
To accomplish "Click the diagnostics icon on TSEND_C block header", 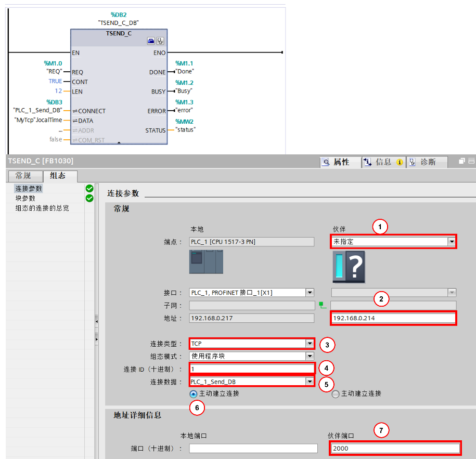I will coord(160,41).
